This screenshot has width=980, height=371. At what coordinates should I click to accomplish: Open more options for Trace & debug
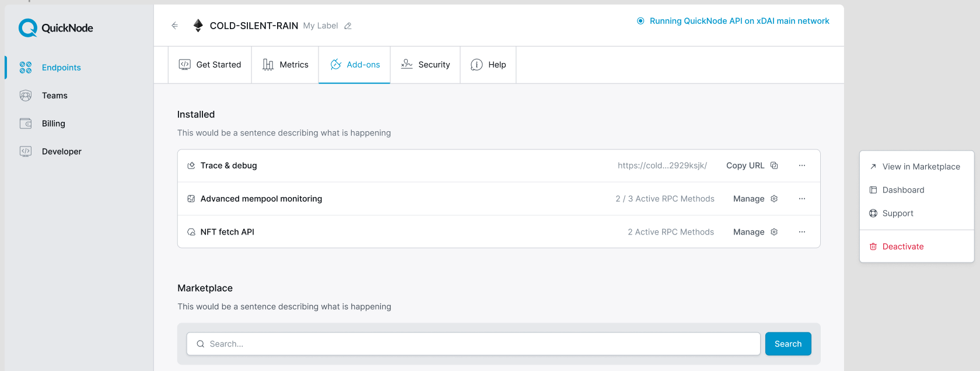click(x=802, y=166)
